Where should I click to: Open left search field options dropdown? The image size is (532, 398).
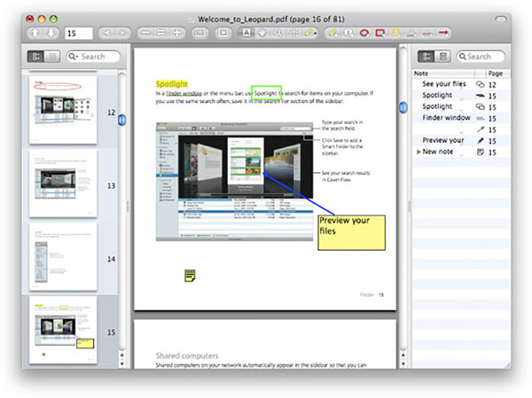coord(73,57)
